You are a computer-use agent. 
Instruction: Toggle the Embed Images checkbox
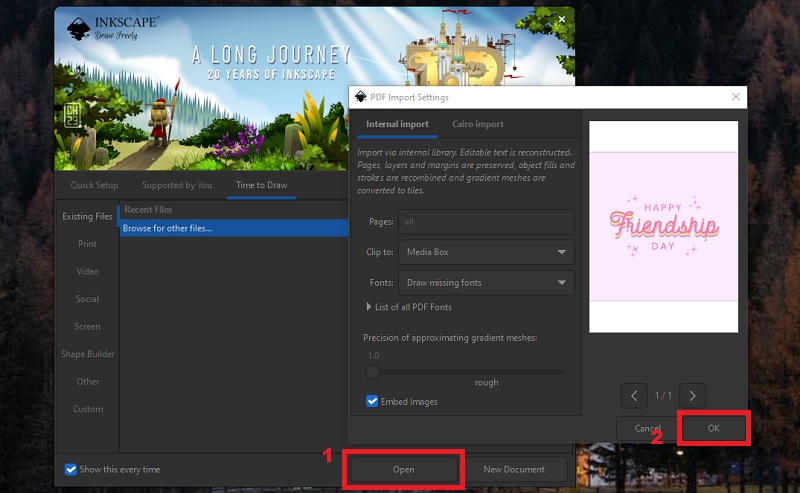pos(372,401)
